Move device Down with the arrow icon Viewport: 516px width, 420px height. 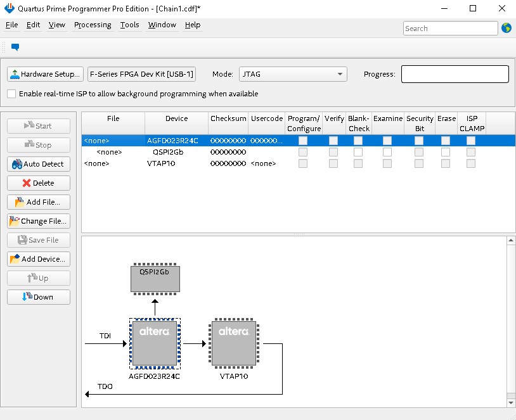tap(38, 297)
